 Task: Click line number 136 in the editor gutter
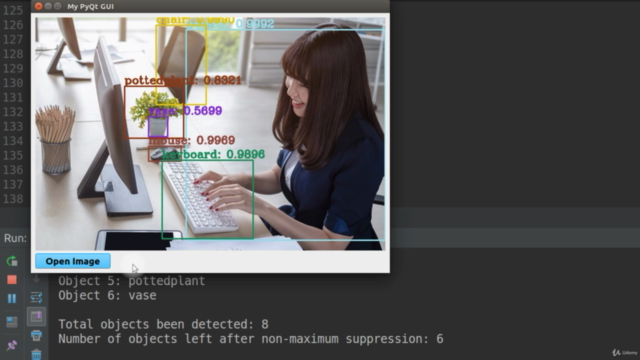[x=13, y=170]
